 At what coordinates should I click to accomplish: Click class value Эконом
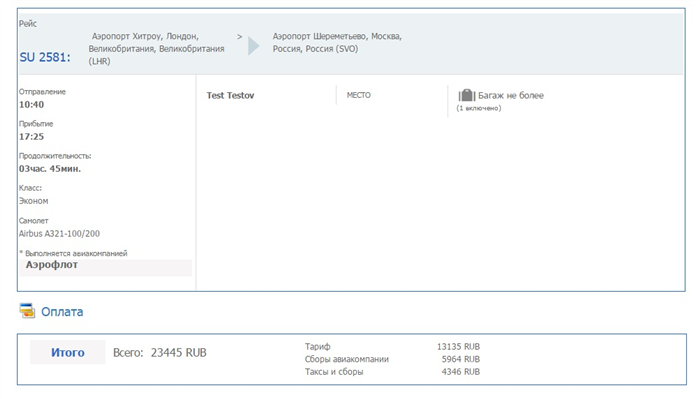click(x=33, y=201)
